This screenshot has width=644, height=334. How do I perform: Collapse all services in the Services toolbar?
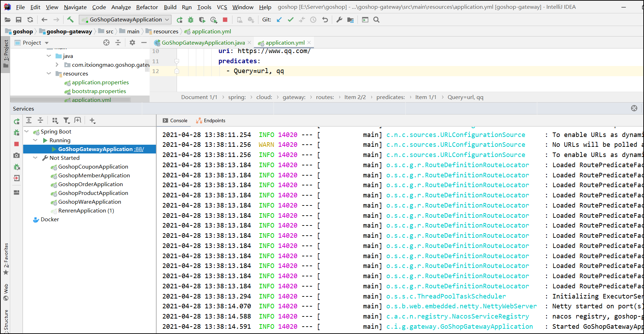(40, 120)
